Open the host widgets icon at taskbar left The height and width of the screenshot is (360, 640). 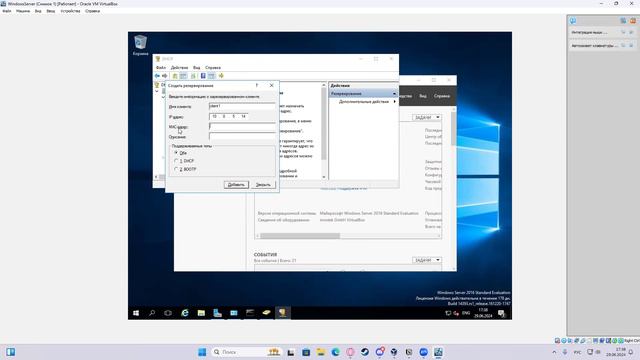point(11,352)
